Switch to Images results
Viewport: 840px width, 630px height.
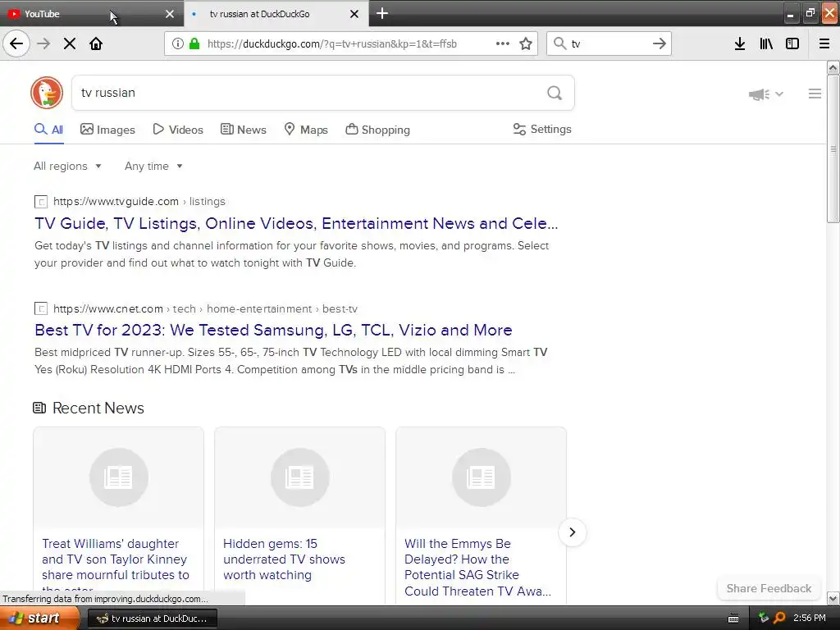click(107, 130)
